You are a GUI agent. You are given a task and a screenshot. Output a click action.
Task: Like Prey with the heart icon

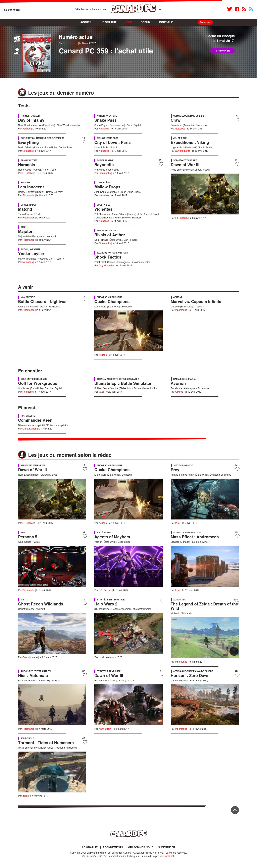click(237, 469)
